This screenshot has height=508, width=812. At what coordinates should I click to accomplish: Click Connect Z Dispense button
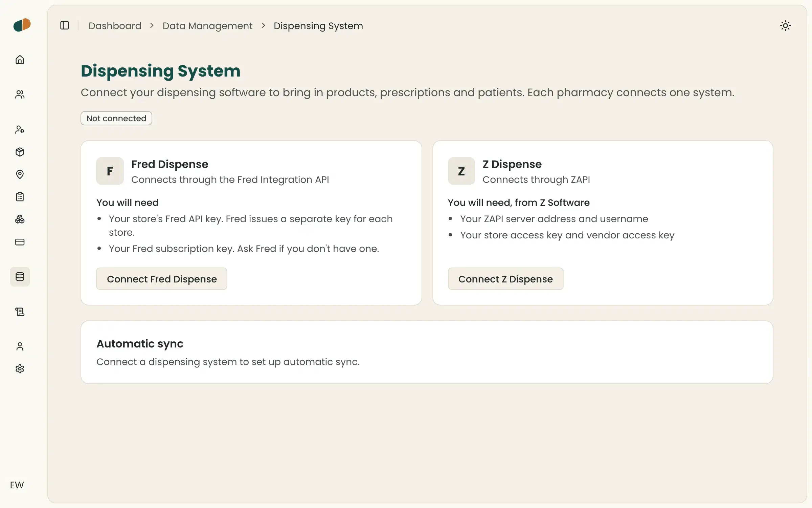[505, 279]
